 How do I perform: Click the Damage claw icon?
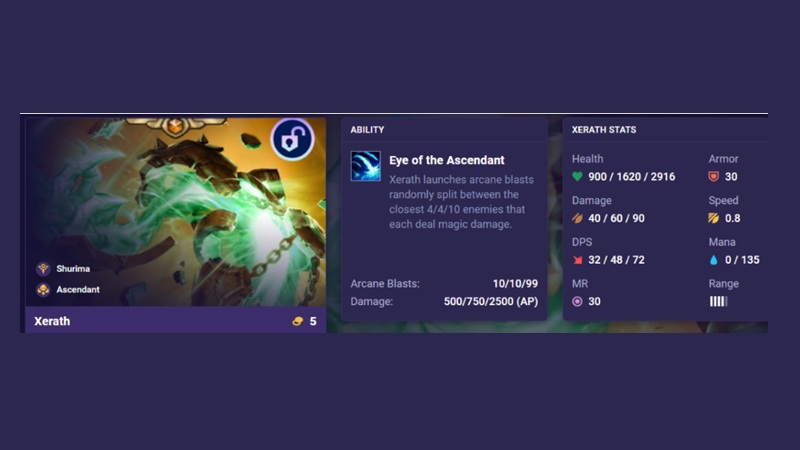point(577,218)
